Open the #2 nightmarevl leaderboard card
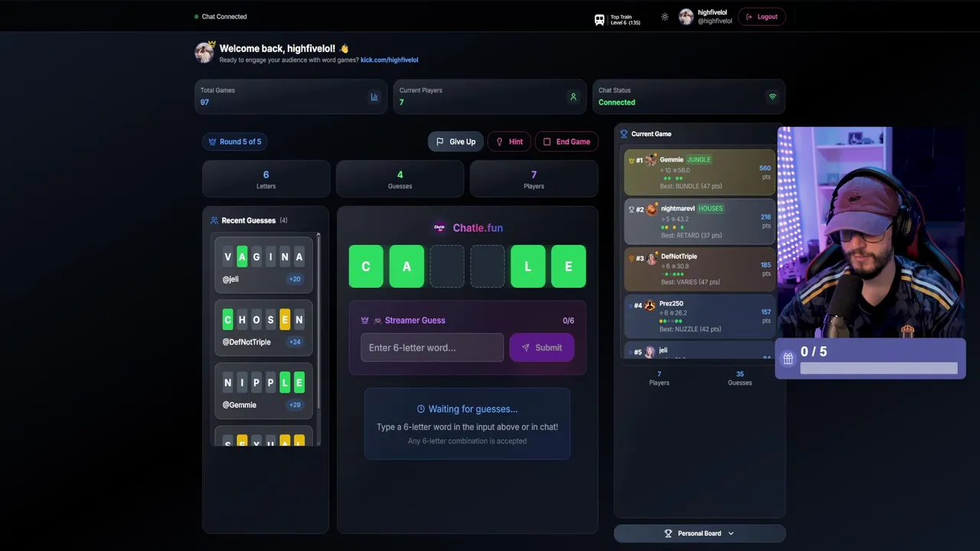980x551 pixels. (x=700, y=221)
